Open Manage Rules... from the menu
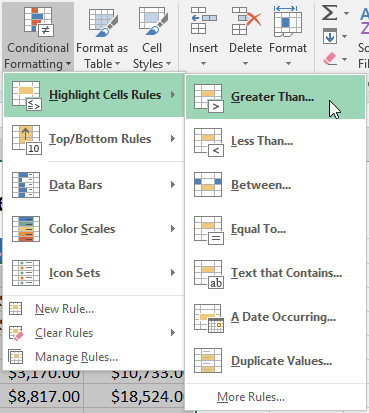This screenshot has height=413, width=369. (94, 357)
